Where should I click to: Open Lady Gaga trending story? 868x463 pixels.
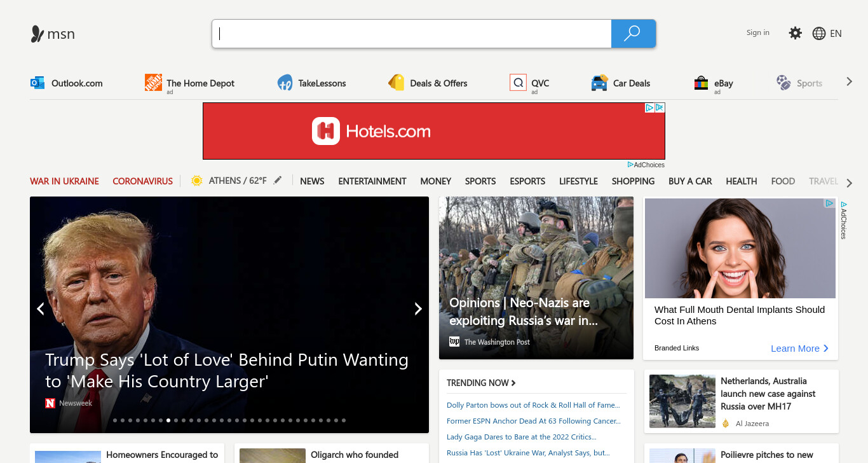[522, 437]
